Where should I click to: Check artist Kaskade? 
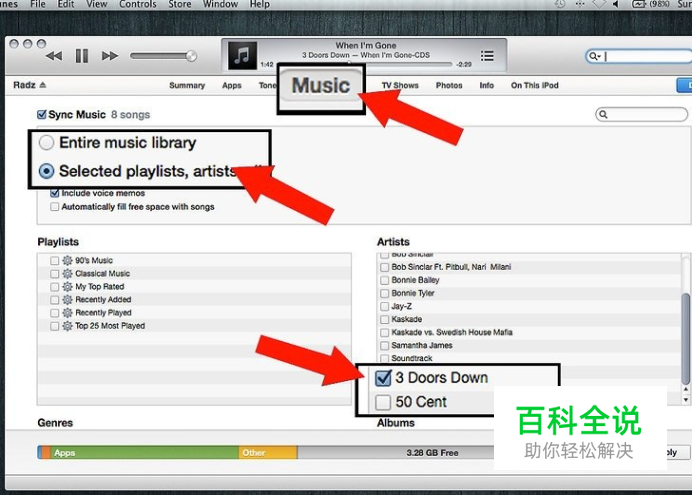[384, 319]
